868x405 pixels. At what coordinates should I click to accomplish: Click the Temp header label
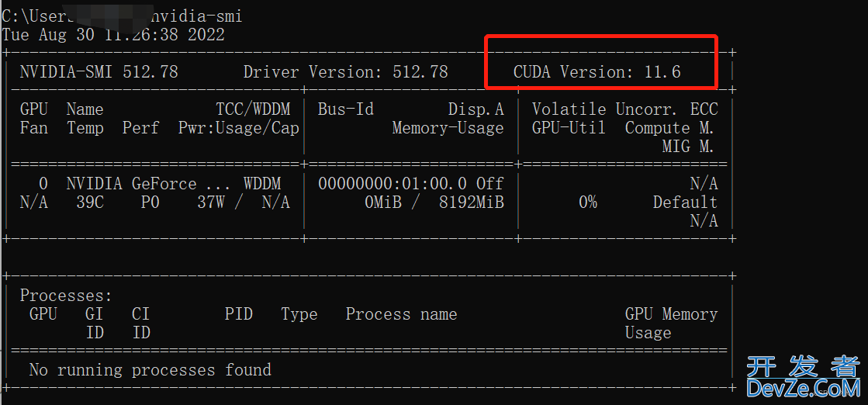point(85,128)
